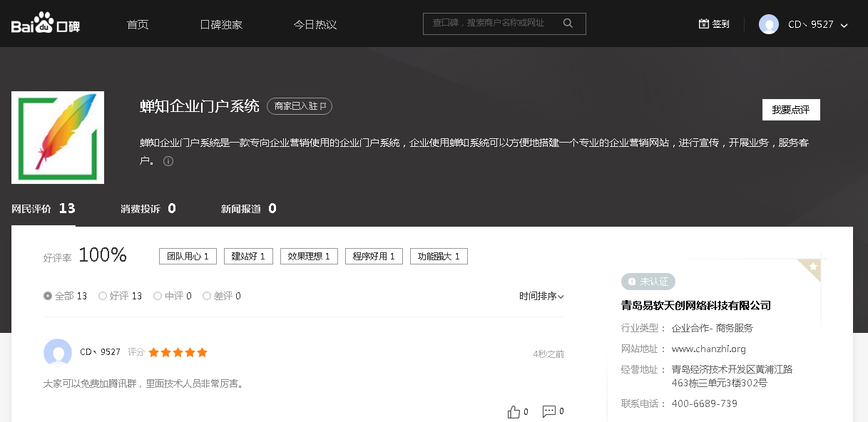Switch to 消费投诉 0 tab
Viewport: 868px width, 422px height.
[148, 209]
